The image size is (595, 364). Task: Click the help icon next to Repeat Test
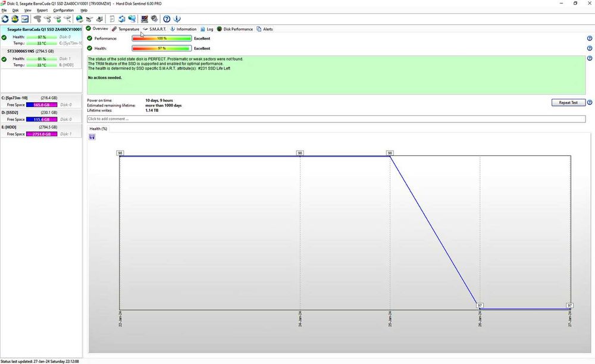[x=589, y=102]
